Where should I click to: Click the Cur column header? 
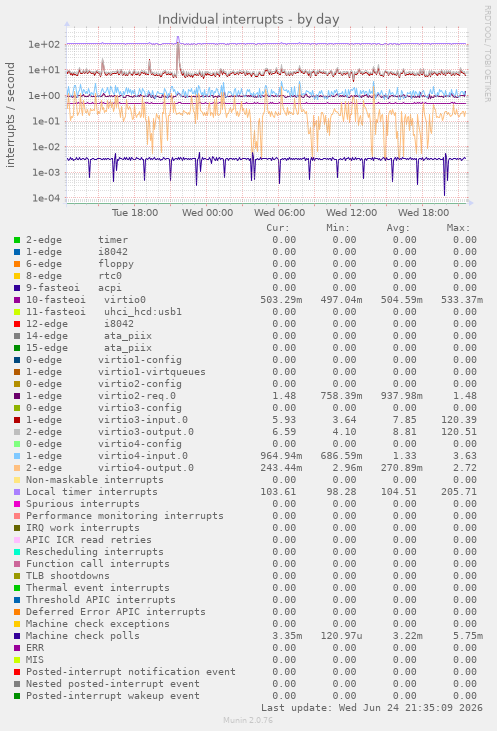(278, 228)
